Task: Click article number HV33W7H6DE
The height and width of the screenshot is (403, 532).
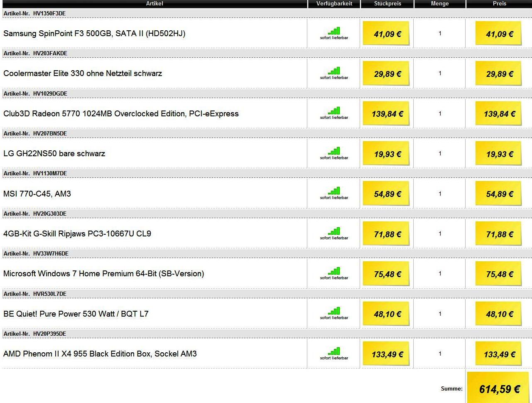Action: click(51, 253)
